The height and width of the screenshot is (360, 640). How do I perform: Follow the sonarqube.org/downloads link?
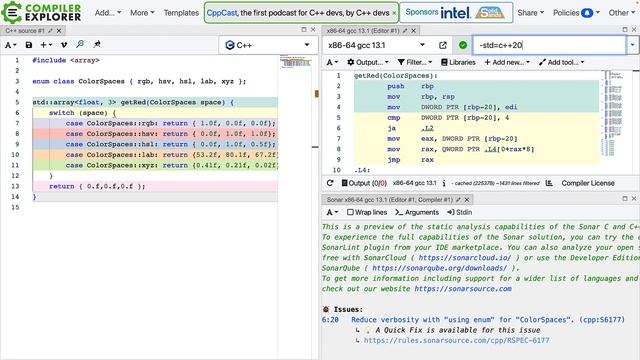pyautogui.click(x=439, y=268)
